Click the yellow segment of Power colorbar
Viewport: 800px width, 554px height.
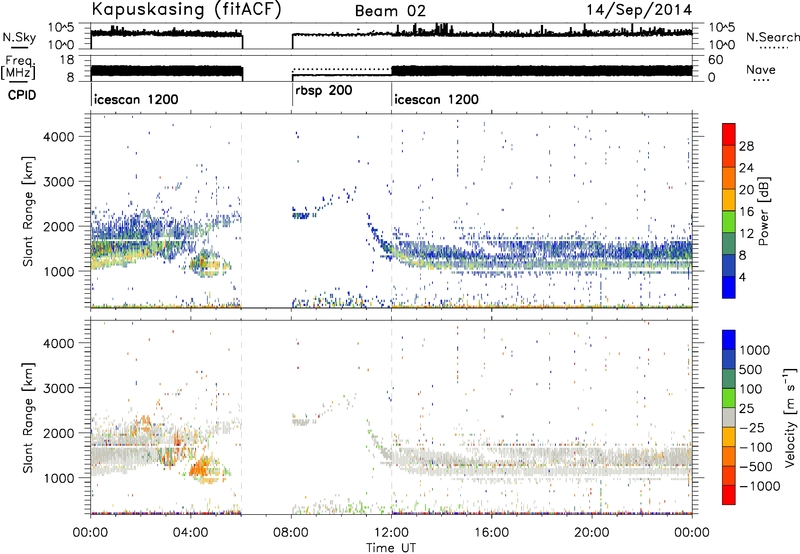[x=729, y=200]
